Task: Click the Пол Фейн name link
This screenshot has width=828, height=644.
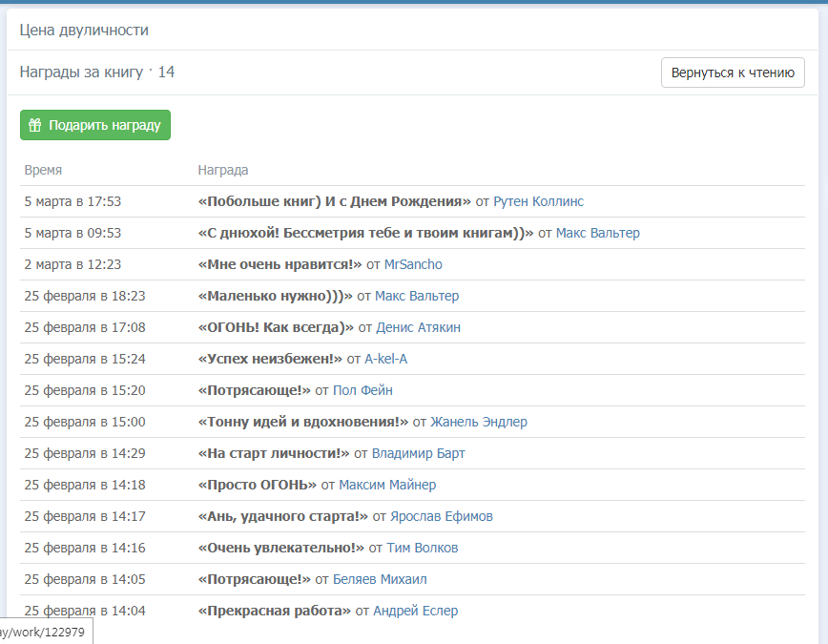Action: click(362, 390)
